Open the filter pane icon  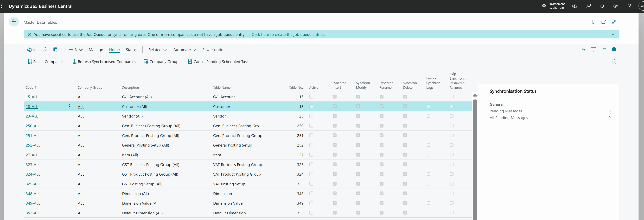coord(593,49)
